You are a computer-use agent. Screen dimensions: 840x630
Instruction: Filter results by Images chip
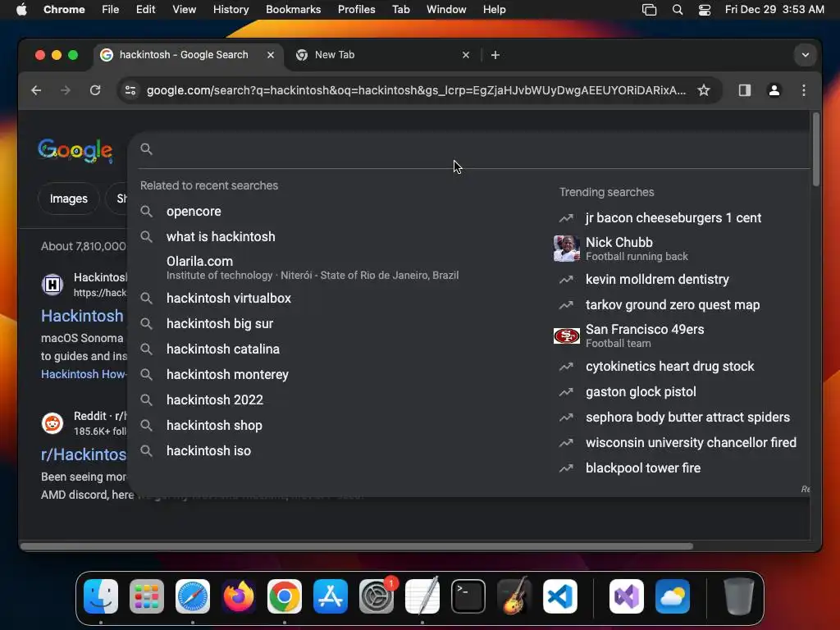point(69,199)
